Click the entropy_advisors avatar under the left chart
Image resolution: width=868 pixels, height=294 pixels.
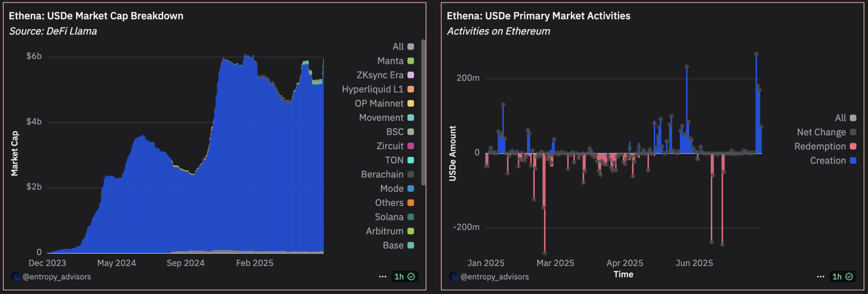(x=15, y=277)
